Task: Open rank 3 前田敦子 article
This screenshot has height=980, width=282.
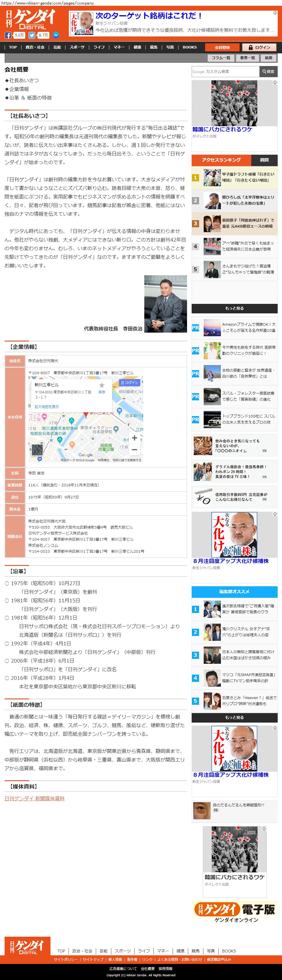Action: click(x=234, y=223)
